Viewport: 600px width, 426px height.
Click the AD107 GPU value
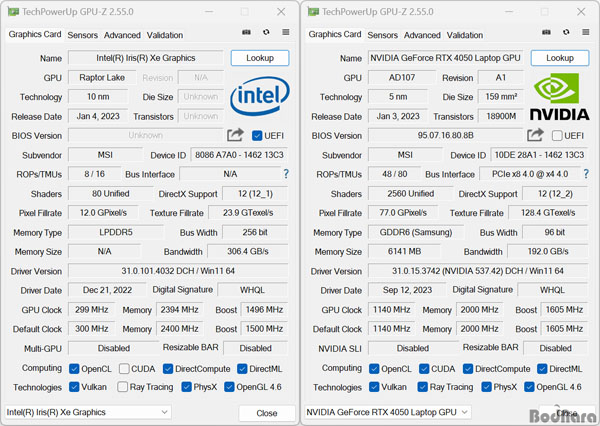pos(402,78)
